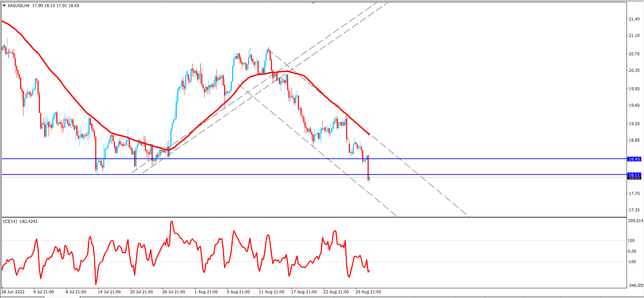Click the 20.70 price scale value
The width and height of the screenshot is (644, 298).
(x=634, y=54)
